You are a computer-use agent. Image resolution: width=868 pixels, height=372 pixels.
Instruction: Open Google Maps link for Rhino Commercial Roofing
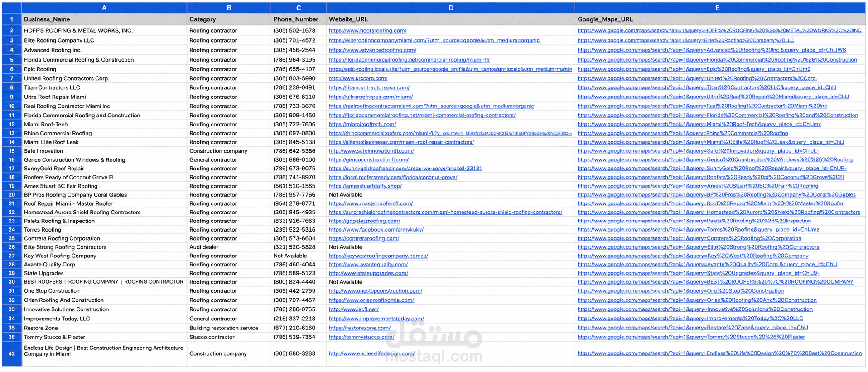pos(683,133)
